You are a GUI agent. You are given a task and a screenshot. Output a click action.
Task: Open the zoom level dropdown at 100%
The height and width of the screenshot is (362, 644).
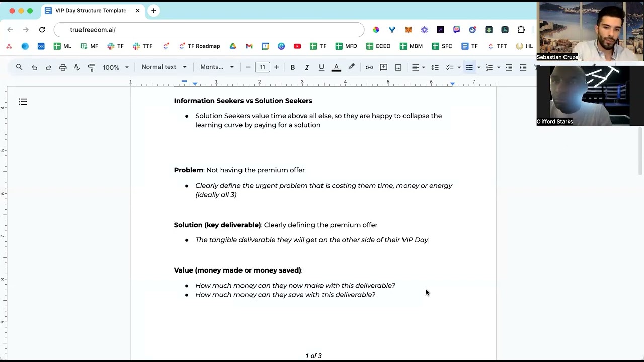[116, 67]
